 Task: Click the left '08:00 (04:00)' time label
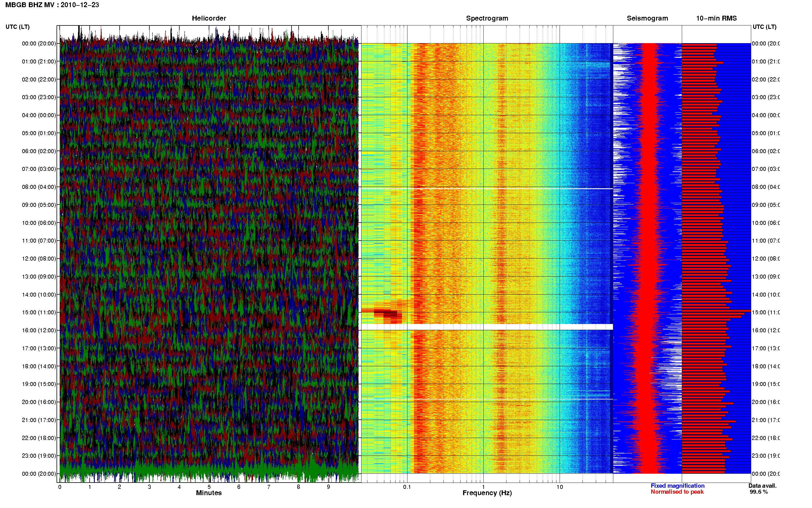pos(39,187)
